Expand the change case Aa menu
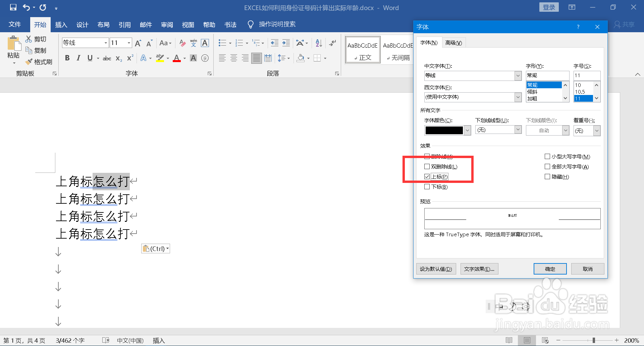The height and width of the screenshot is (346, 644). pyautogui.click(x=165, y=43)
